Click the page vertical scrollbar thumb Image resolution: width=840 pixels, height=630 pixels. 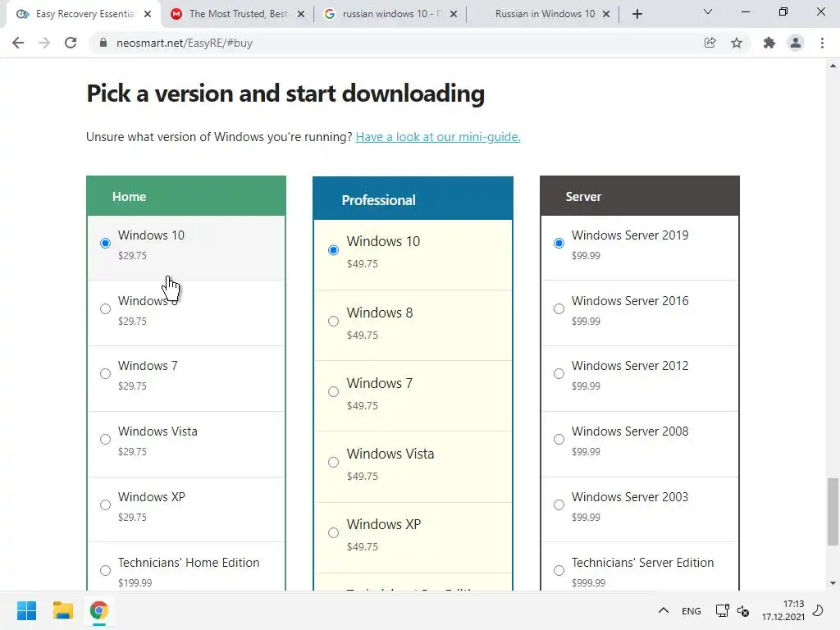click(x=833, y=511)
